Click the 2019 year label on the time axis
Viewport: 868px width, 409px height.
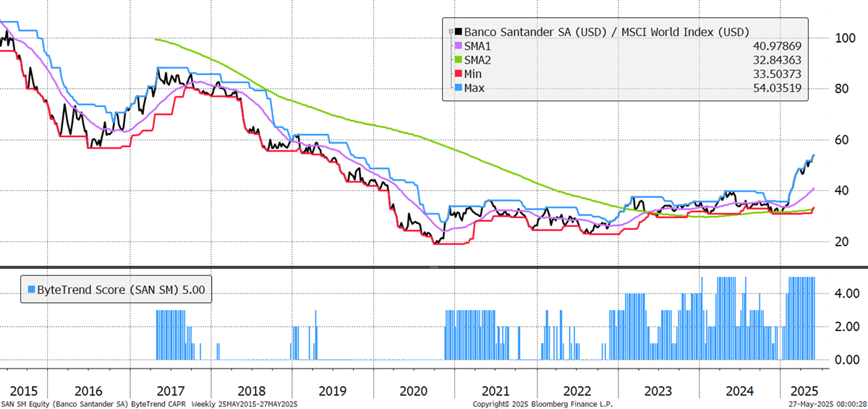click(x=333, y=391)
